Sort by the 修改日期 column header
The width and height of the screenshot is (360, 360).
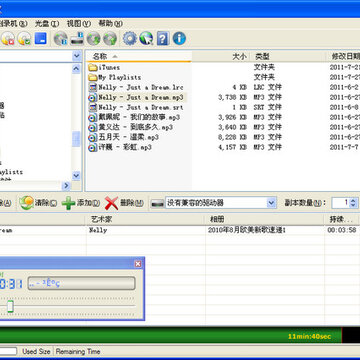[x=343, y=56]
